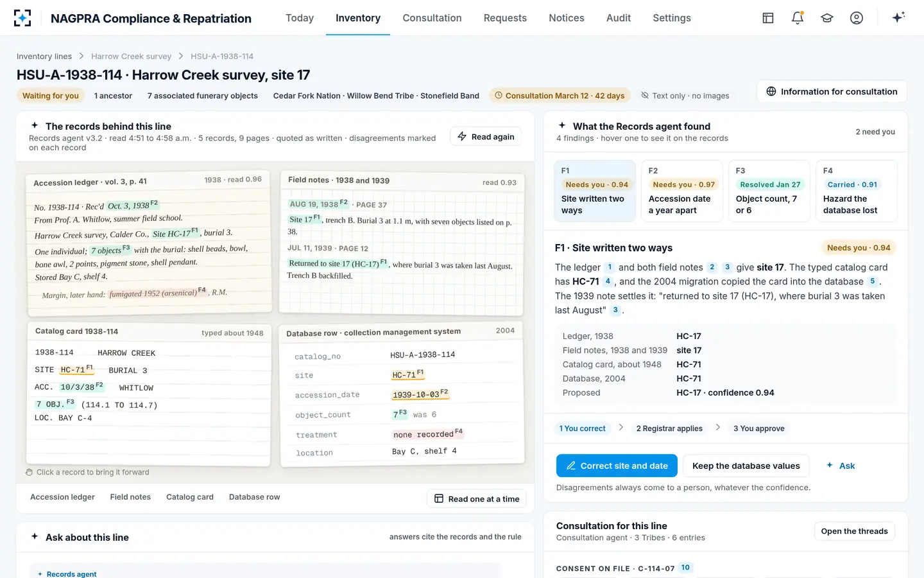Select finding F2 Accession date a year apart
924x578 pixels.
(x=682, y=191)
